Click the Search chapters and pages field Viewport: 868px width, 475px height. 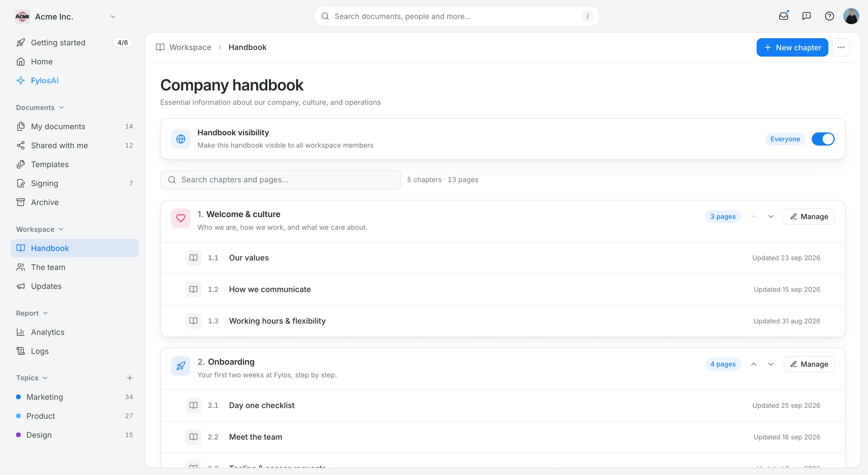[280, 180]
